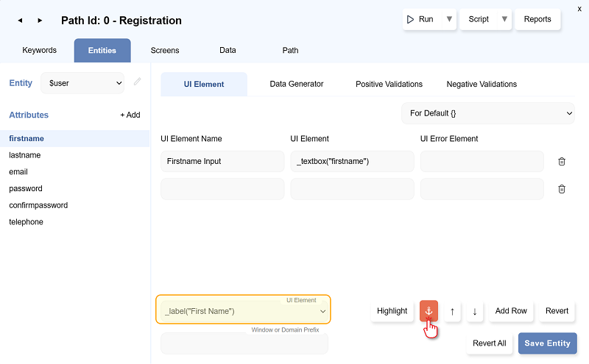Switch to the Keywords tab
Viewport: 589px width, 364px height.
39,50
